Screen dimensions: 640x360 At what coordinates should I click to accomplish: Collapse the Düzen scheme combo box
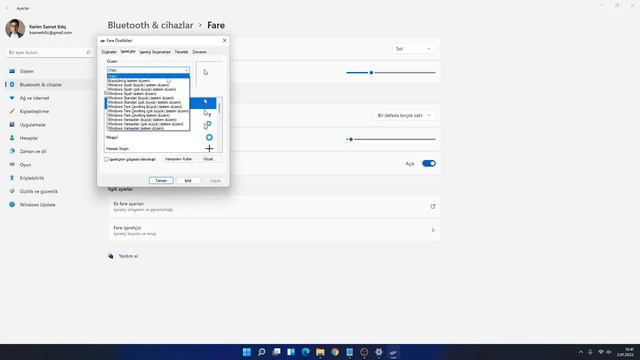pos(148,70)
